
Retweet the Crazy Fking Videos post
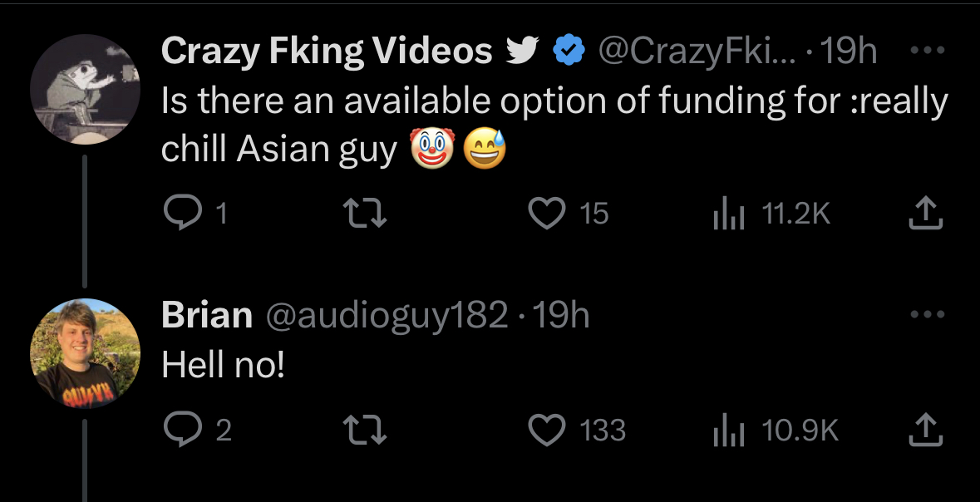pos(366,213)
